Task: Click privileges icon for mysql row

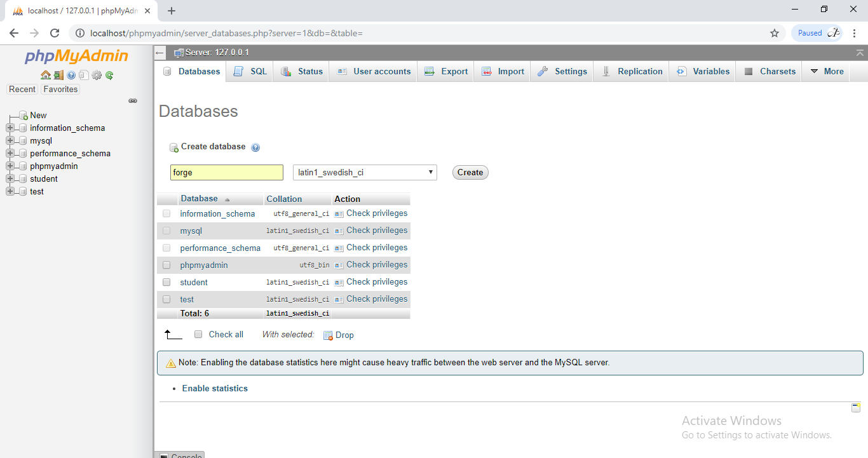Action: tap(339, 231)
